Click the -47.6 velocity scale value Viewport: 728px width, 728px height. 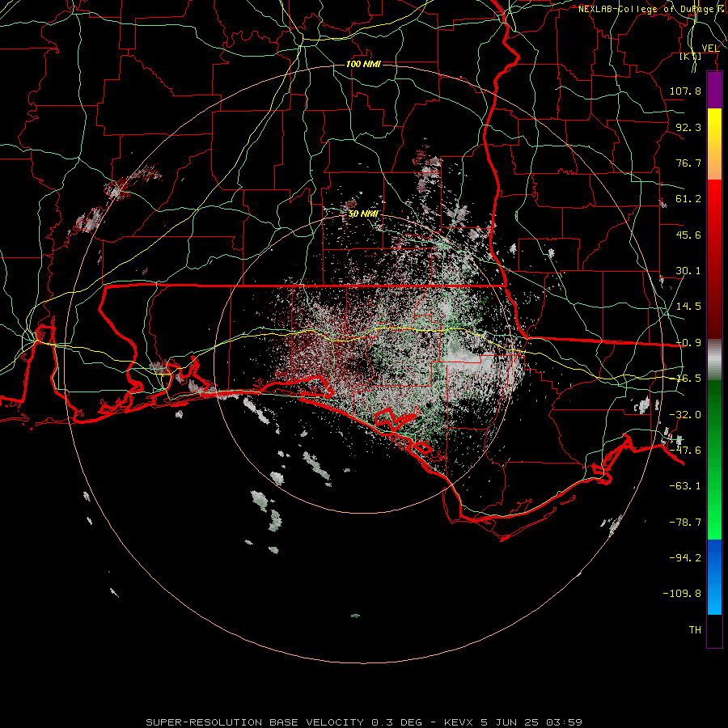685,451
